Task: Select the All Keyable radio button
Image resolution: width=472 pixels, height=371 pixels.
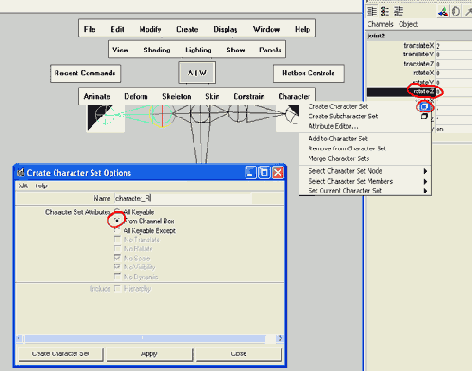Action: 117,211
